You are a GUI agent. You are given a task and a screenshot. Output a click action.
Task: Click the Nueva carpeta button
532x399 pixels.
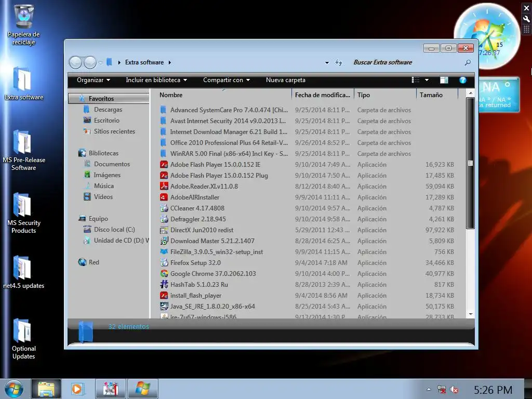[286, 80]
